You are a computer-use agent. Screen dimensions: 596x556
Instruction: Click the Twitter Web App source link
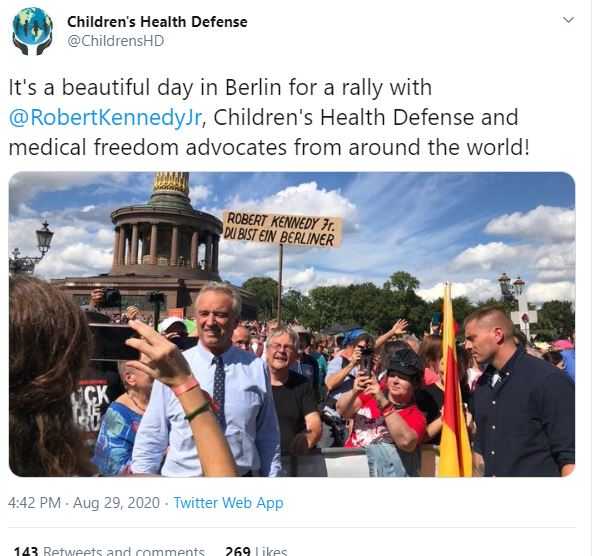pyautogui.click(x=228, y=503)
